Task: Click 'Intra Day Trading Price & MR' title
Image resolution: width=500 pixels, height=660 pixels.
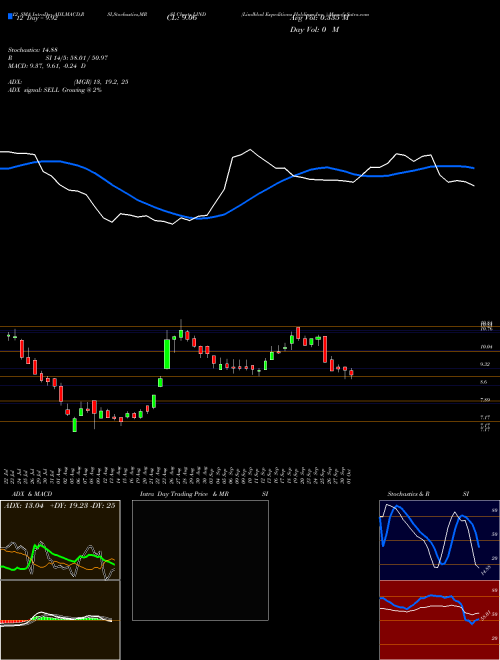Action: (x=184, y=494)
